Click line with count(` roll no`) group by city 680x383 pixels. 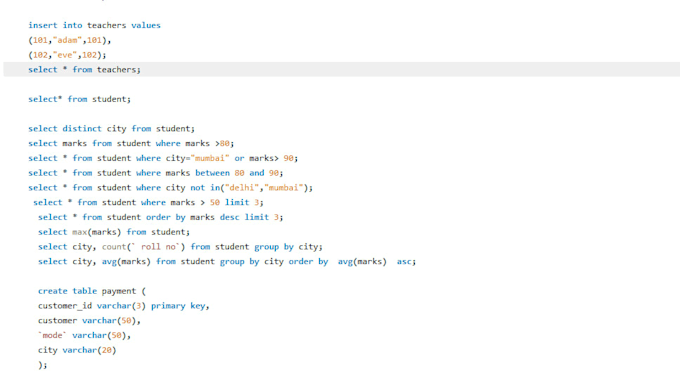[x=180, y=246]
